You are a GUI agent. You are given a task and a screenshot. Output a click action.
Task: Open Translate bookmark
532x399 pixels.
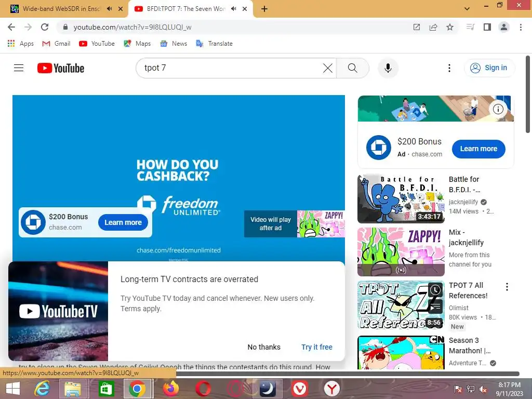[215, 44]
